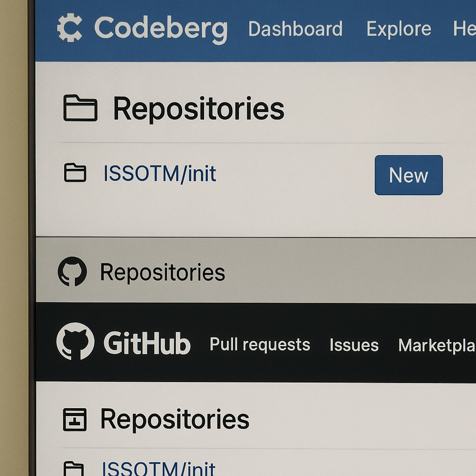This screenshot has width=476, height=476.
Task: Click the Codeberg wordmark text
Action: coord(161,28)
